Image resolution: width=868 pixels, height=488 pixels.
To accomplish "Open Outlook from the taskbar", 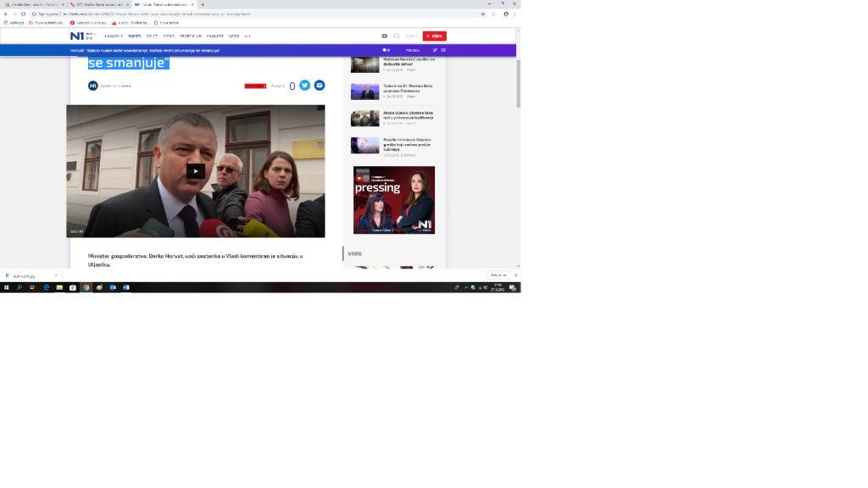I will (113, 287).
